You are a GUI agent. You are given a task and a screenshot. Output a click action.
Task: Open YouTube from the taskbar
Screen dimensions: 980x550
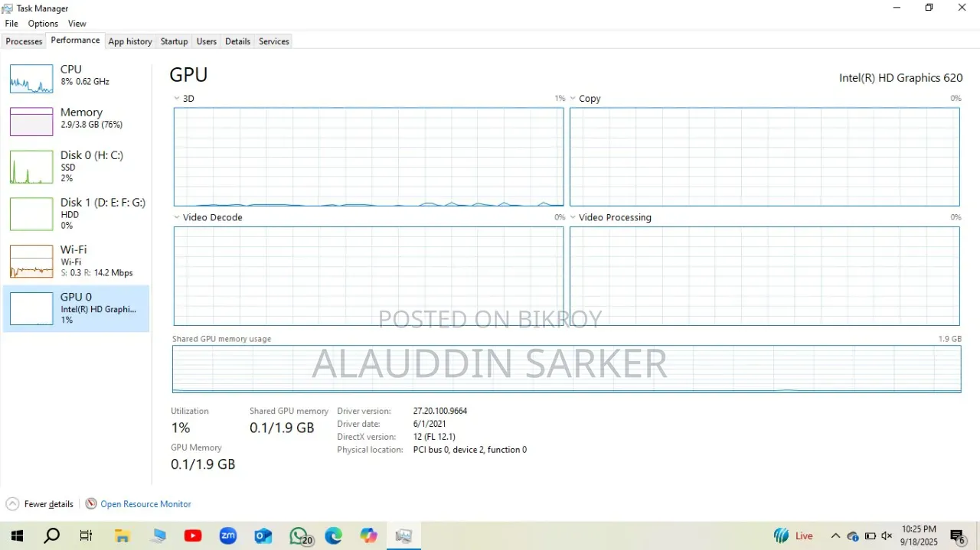tap(193, 536)
